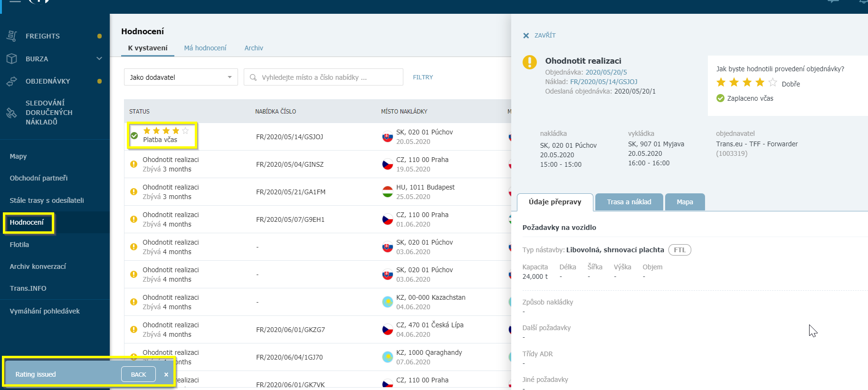The height and width of the screenshot is (390, 868).
Task: Open the row for FR/2020/06/04/1GJ70
Action: click(x=317, y=357)
